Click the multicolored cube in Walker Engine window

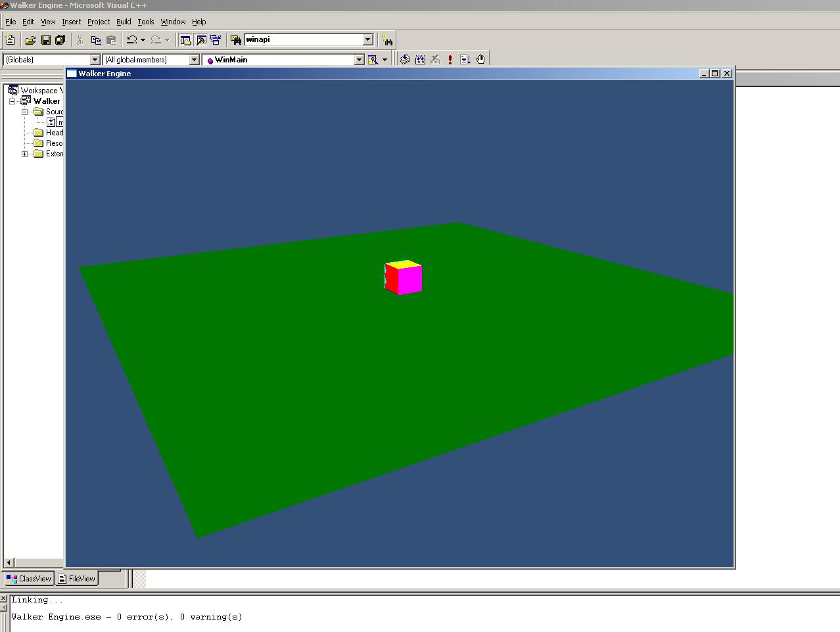tap(403, 277)
